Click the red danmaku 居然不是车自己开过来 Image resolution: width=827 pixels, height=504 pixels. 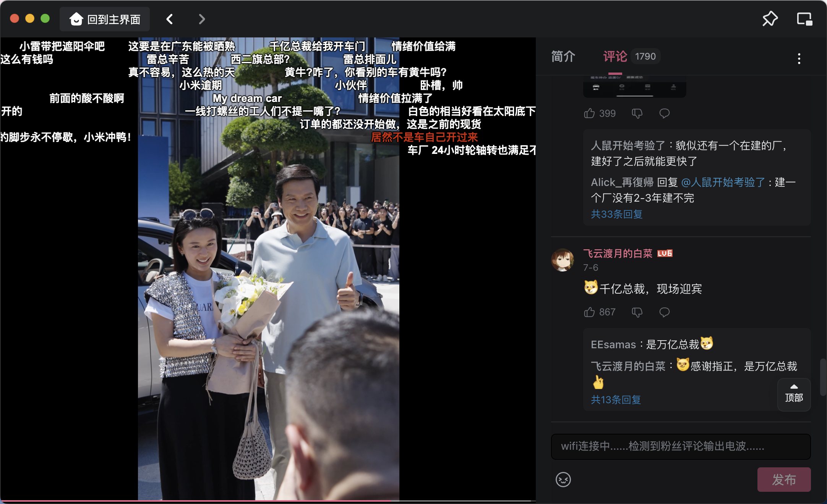click(424, 137)
